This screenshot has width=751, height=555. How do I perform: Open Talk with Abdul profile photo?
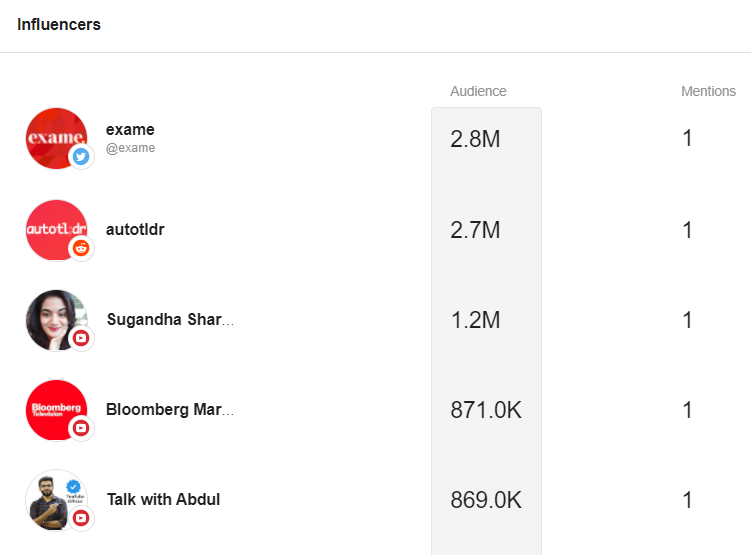(57, 500)
